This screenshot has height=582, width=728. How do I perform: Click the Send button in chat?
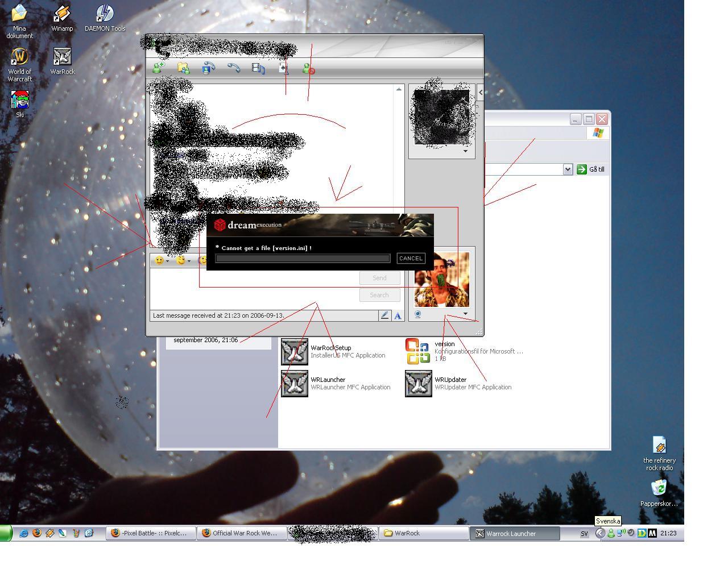(x=379, y=278)
